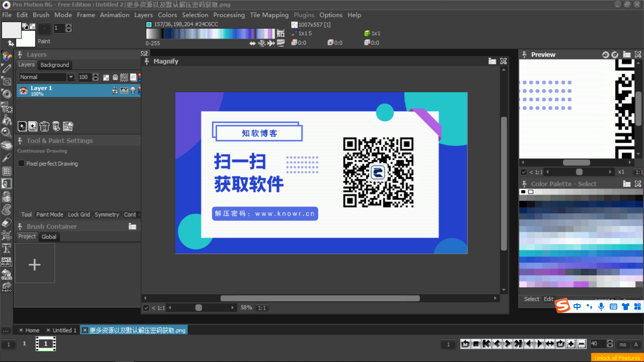644x362 pixels.
Task: Toggle Layer 1 lock icon
Action: tap(115, 90)
